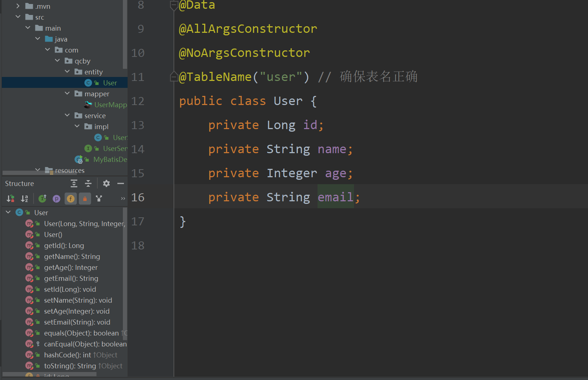Select the java folder icon
This screenshot has width=588, height=380.
click(49, 39)
